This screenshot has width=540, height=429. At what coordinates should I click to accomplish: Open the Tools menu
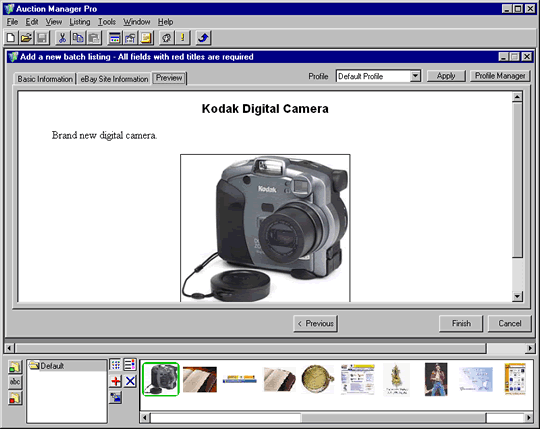coord(107,22)
